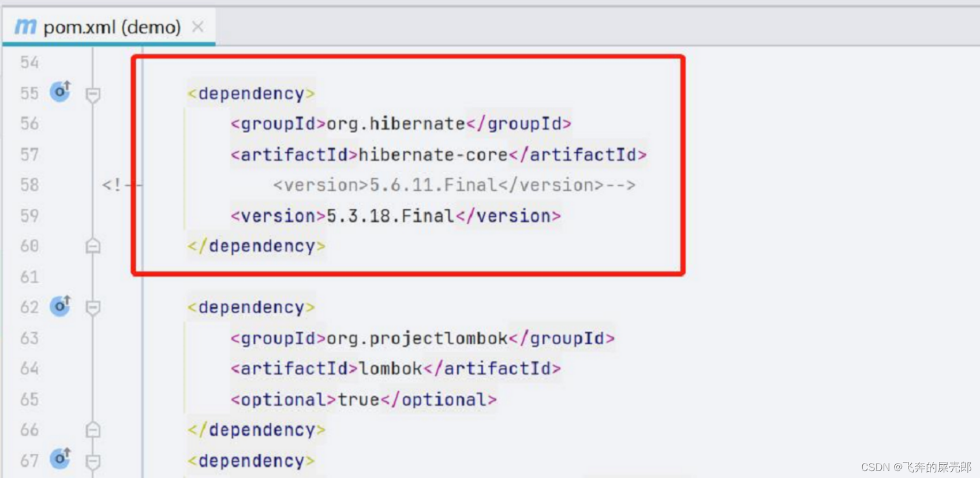Viewport: 980px width, 478px height.
Task: Click line number 57 in the gutter
Action: [29, 155]
